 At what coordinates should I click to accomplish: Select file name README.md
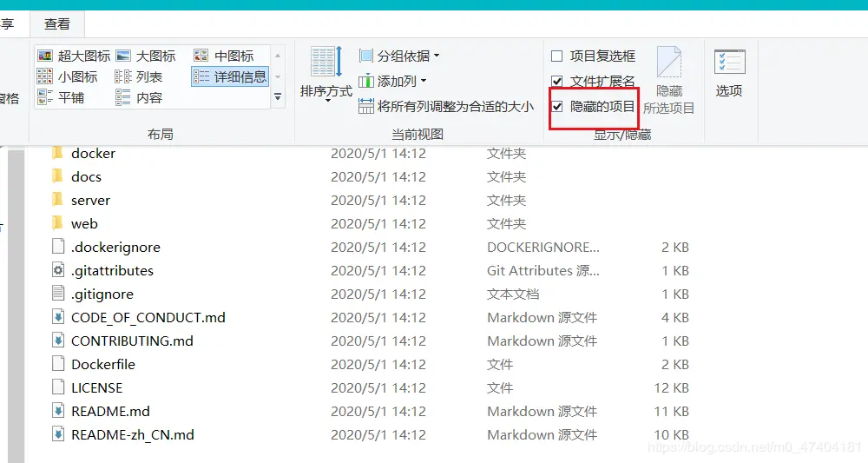(111, 412)
